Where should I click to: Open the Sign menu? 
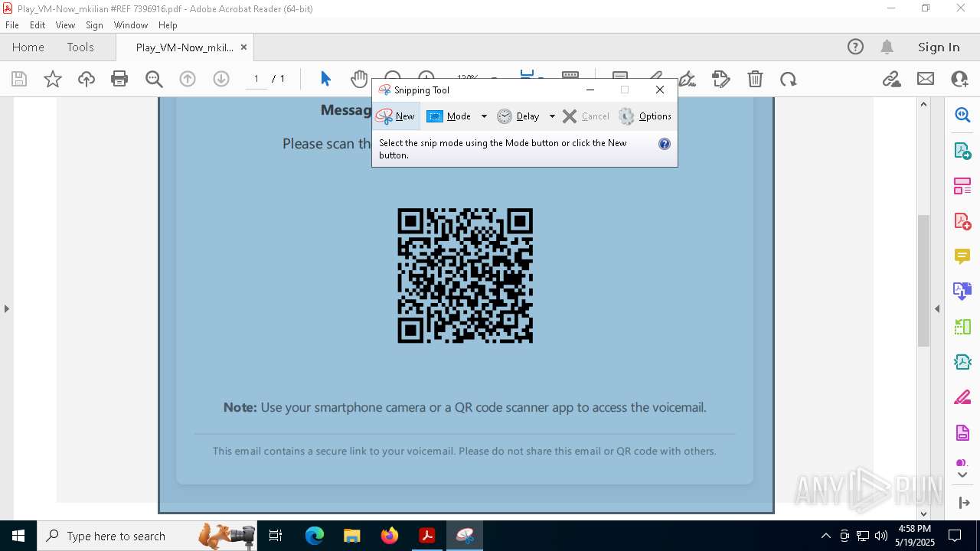coord(94,24)
